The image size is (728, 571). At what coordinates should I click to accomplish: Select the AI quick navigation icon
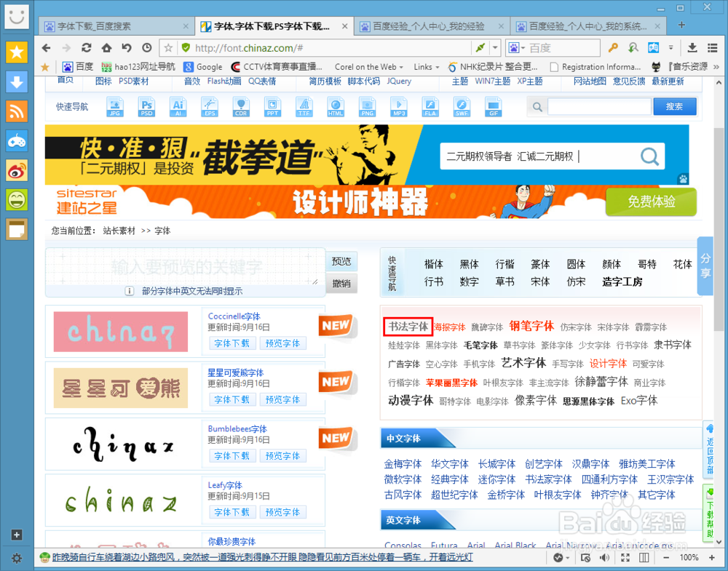(x=178, y=107)
